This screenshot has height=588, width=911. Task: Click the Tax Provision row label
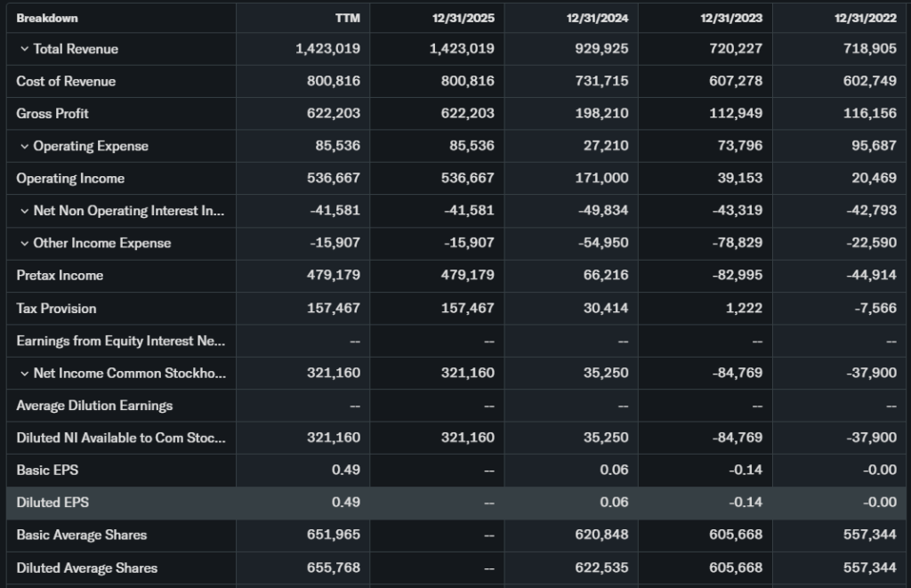[x=56, y=309]
